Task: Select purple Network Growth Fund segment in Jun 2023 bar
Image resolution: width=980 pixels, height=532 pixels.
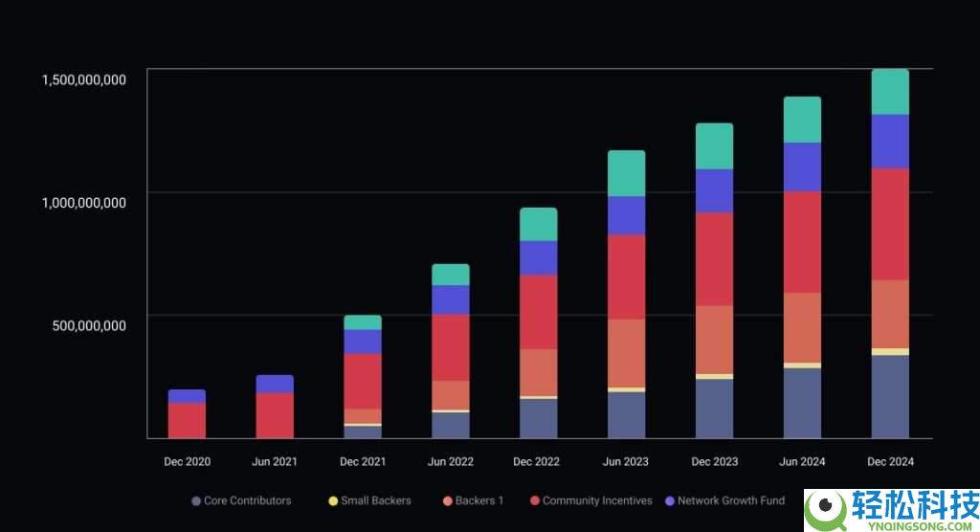Action: click(626, 215)
